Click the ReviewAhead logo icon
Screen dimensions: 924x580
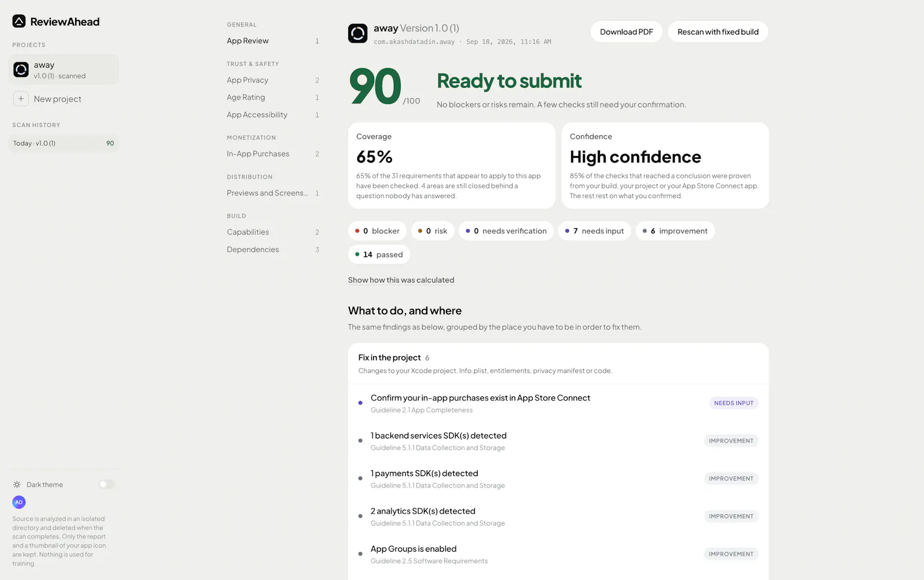click(x=19, y=21)
